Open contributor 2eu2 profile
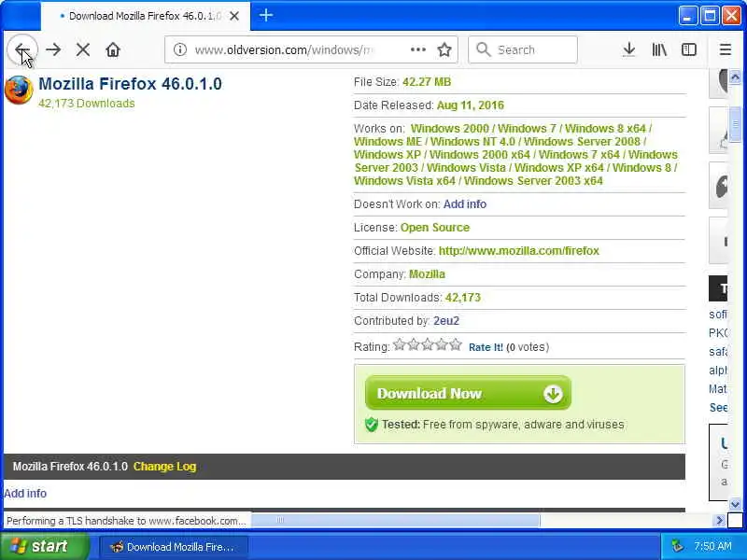The width and height of the screenshot is (747, 560). coord(446,321)
